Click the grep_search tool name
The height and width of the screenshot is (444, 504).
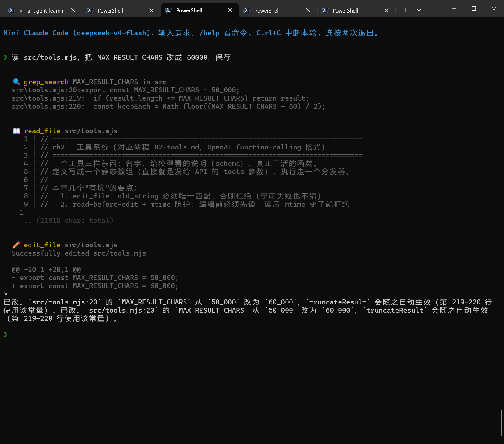coord(46,82)
